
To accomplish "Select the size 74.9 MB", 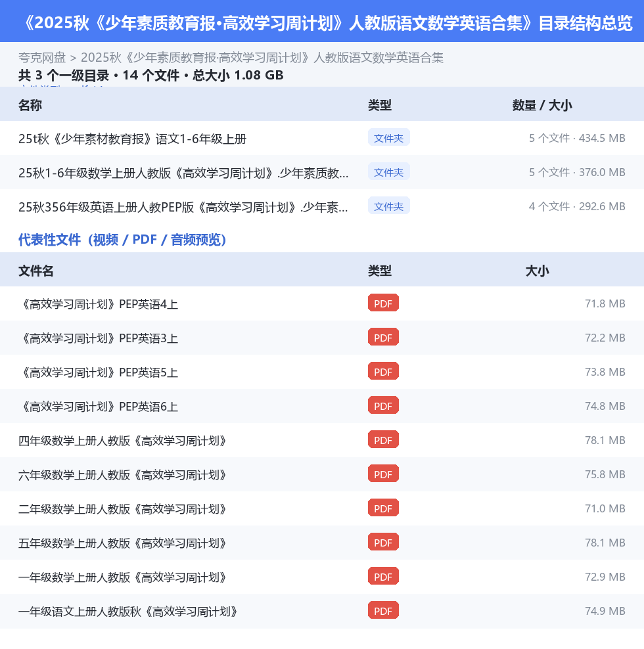I will [605, 611].
